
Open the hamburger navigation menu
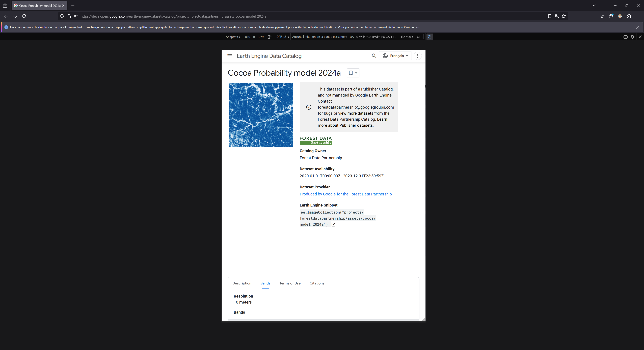[x=229, y=56]
